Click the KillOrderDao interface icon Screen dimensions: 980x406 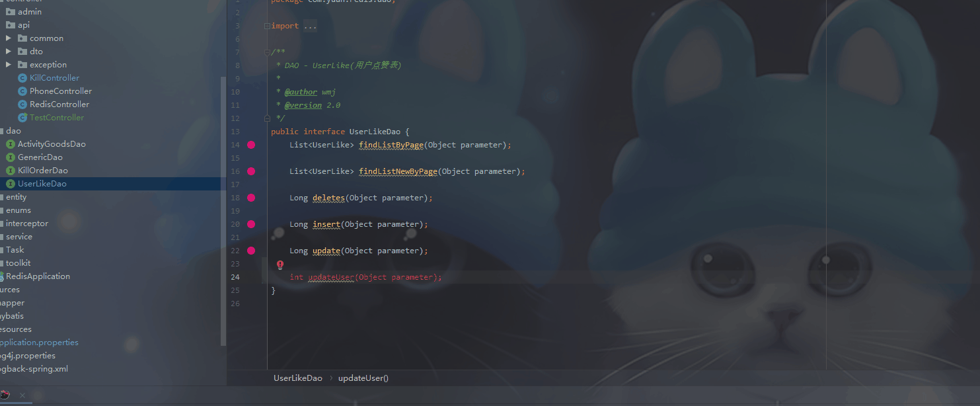pos(11,171)
